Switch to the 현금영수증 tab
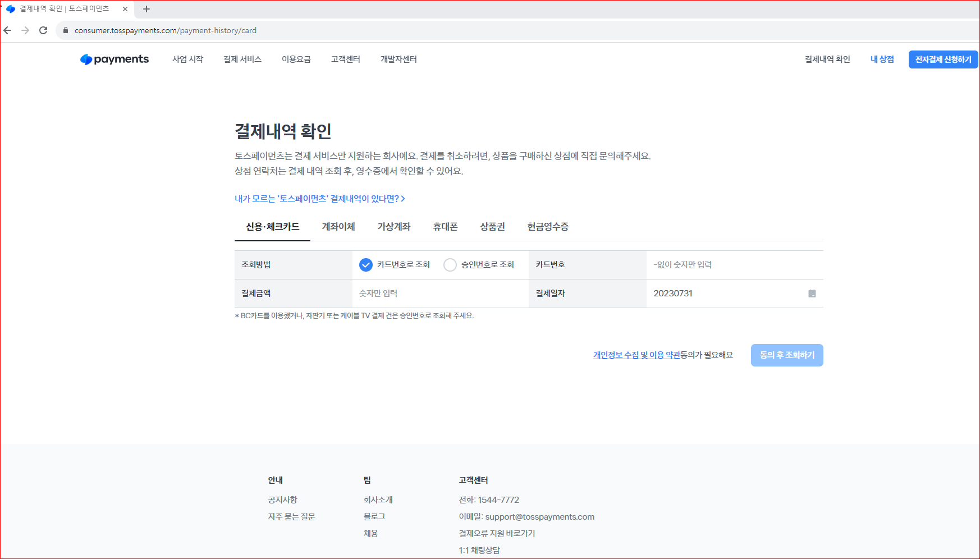 coord(548,227)
